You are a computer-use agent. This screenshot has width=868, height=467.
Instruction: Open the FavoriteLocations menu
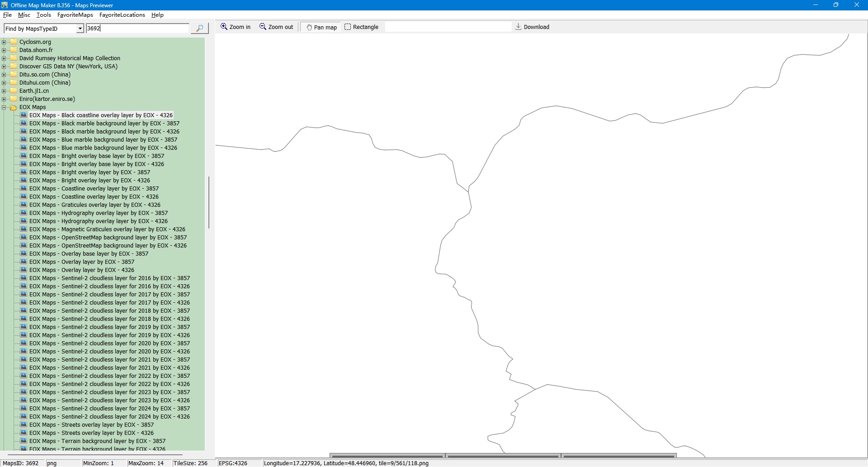tap(122, 15)
